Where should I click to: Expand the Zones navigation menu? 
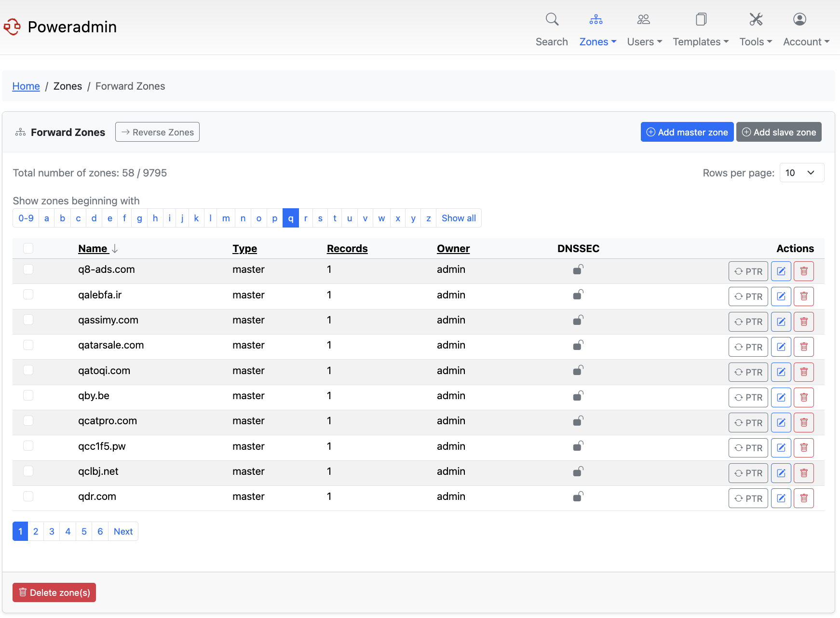pyautogui.click(x=597, y=42)
